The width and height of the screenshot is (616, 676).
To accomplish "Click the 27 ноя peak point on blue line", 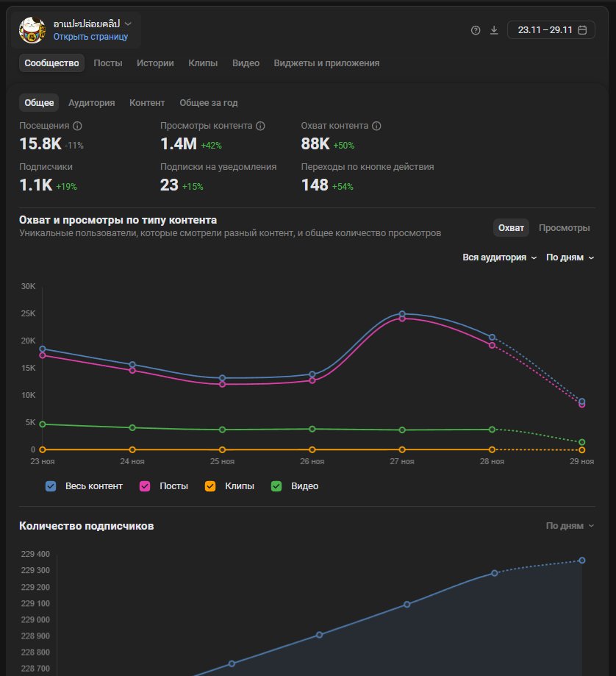I will 402,314.
